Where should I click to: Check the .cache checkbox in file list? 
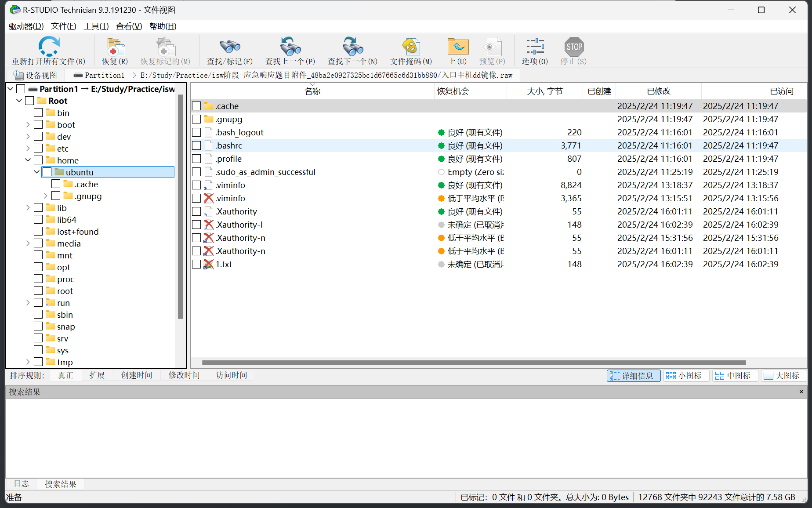[196, 106]
